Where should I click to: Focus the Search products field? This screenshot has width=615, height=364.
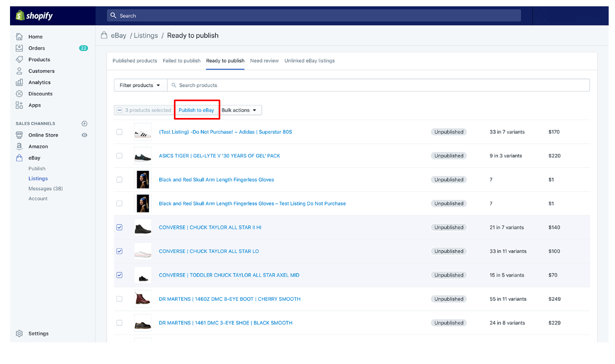[378, 85]
